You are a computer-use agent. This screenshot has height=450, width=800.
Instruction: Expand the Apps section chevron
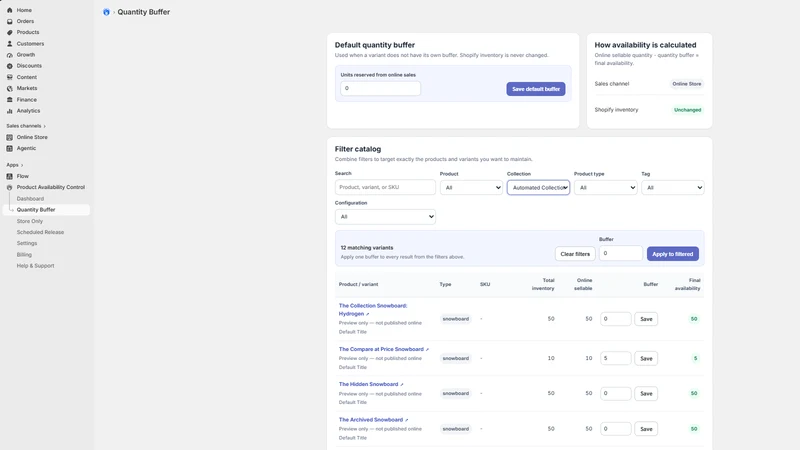(22, 165)
